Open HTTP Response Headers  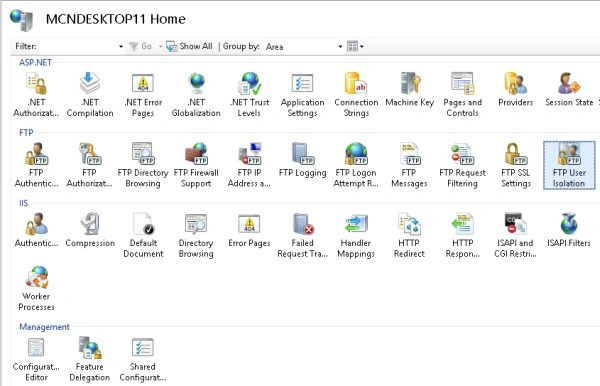pyautogui.click(x=462, y=235)
